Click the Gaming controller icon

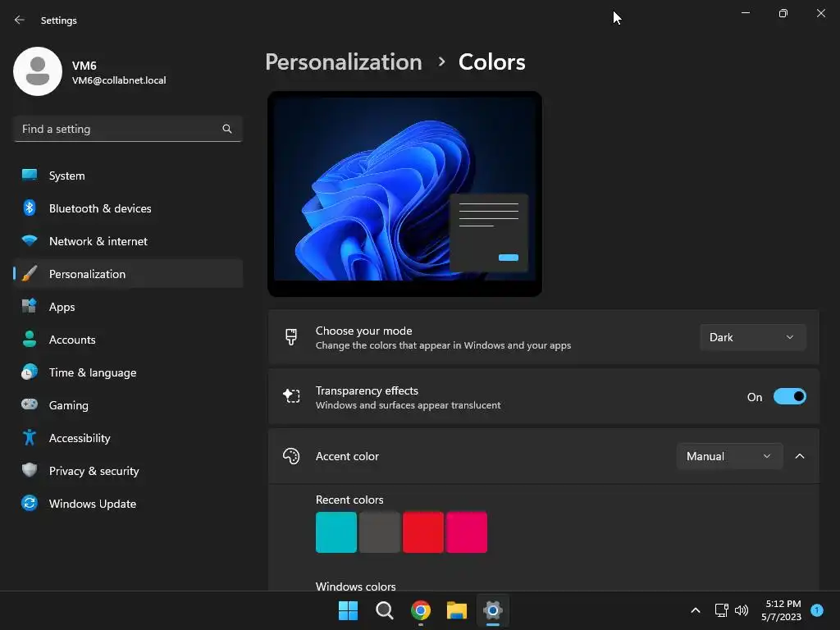pos(30,404)
